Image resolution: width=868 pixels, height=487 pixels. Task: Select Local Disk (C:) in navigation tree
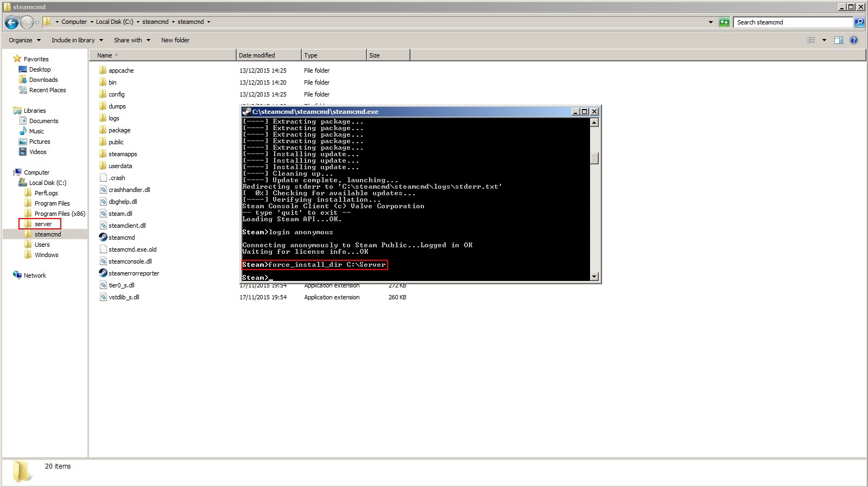tap(48, 183)
